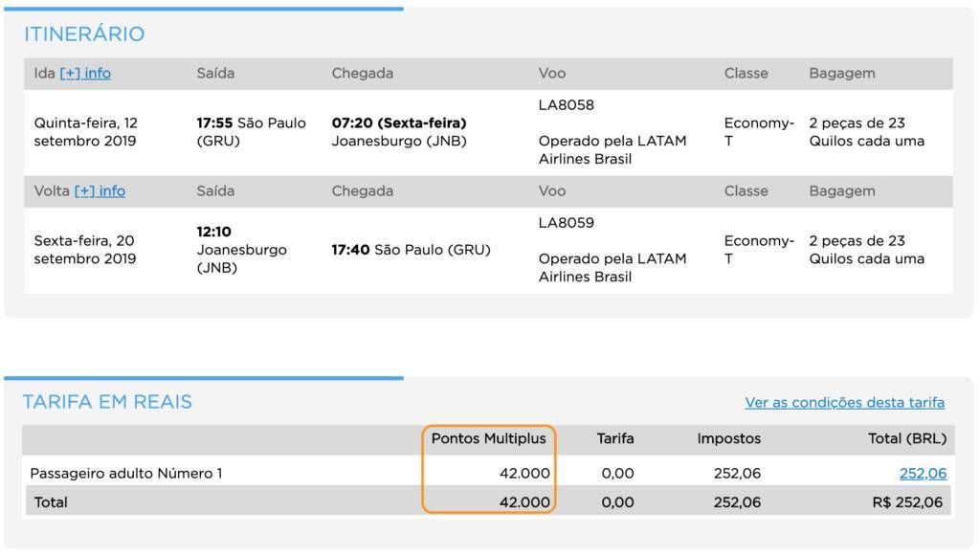980x557 pixels.
Task: Select the ITINERÁRIO section heading
Action: pos(84,33)
